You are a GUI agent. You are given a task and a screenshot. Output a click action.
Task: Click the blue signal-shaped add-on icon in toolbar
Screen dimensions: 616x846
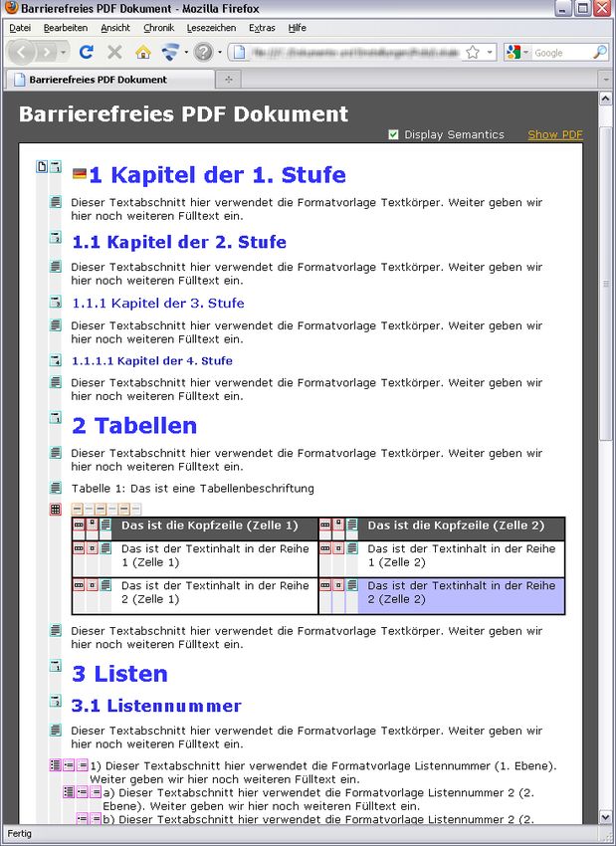pos(170,52)
